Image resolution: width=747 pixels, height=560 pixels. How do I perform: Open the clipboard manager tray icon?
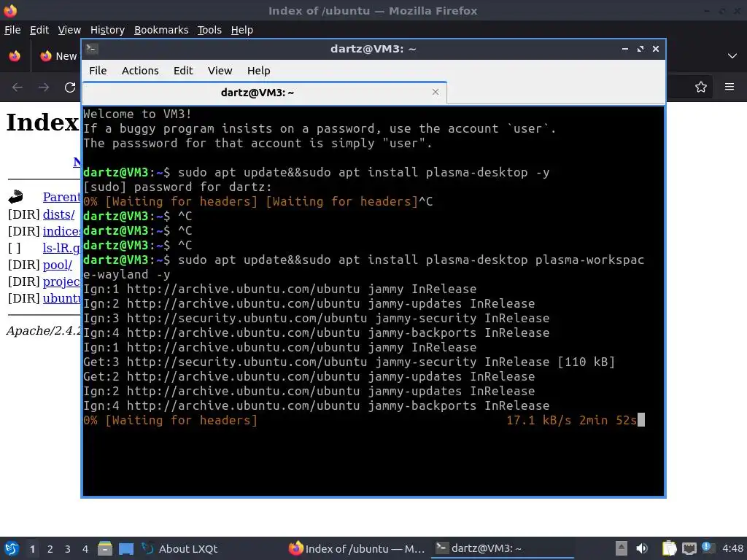coord(670,548)
